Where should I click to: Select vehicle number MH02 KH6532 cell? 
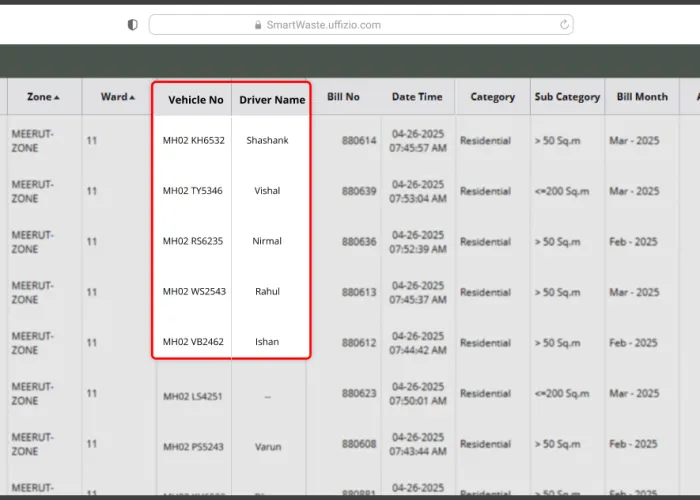[194, 140]
